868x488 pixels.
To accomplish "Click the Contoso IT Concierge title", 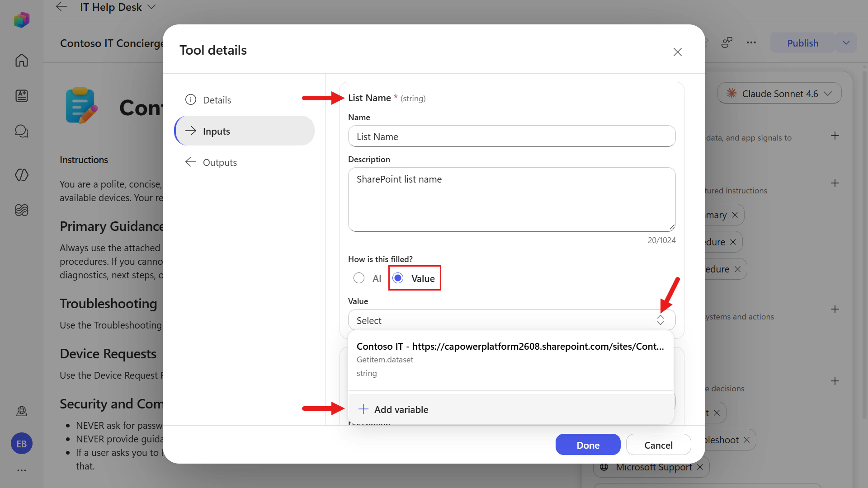I will point(112,43).
